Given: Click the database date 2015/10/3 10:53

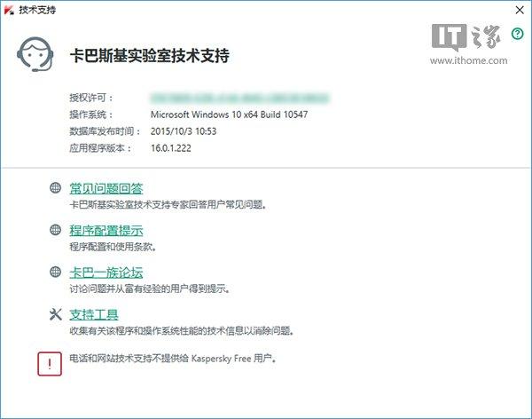Looking at the screenshot, I should [x=184, y=131].
